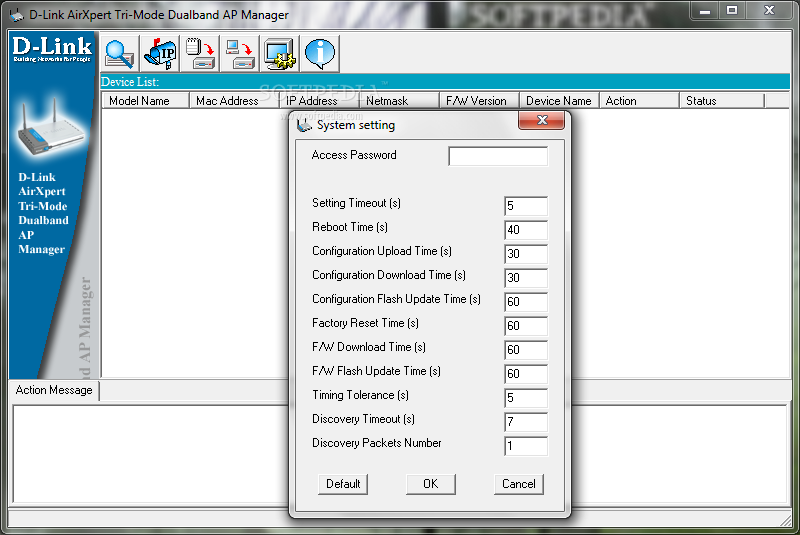Screen dimensions: 800x535
Task: Click the Timing Tolerance (s) label
Action: [x=360, y=395]
